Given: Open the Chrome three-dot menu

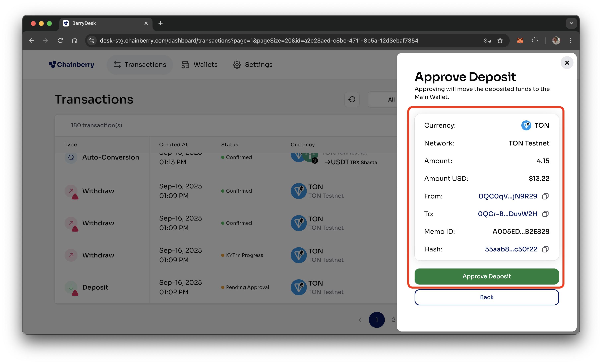Looking at the screenshot, I should (570, 41).
